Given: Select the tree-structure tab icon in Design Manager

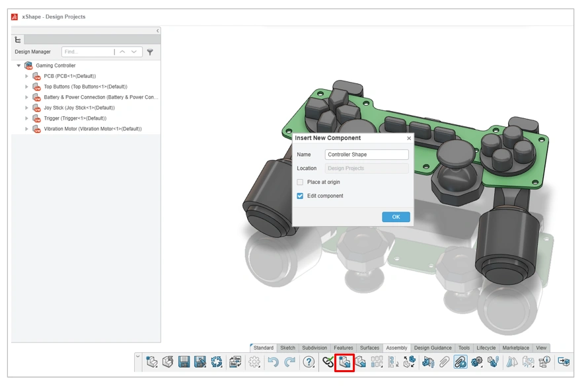Looking at the screenshot, I should point(18,40).
